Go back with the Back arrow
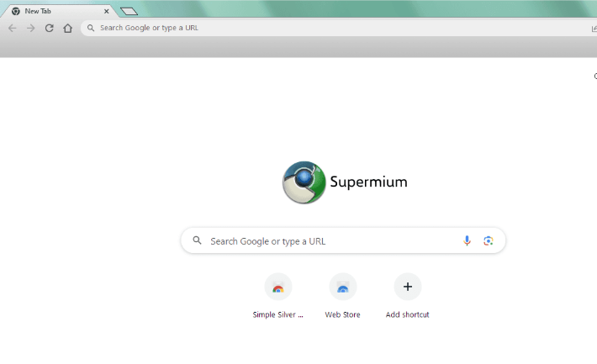Screen dimensions: 597x364 pyautogui.click(x=12, y=29)
